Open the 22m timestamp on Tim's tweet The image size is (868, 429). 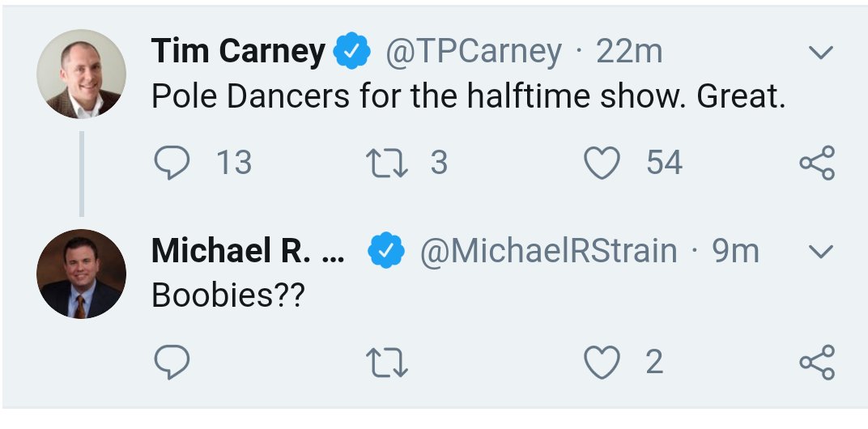tap(629, 53)
